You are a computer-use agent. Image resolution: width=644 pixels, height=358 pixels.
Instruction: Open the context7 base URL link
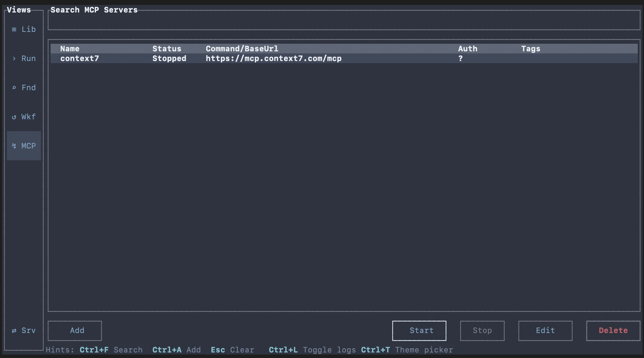[273, 59]
